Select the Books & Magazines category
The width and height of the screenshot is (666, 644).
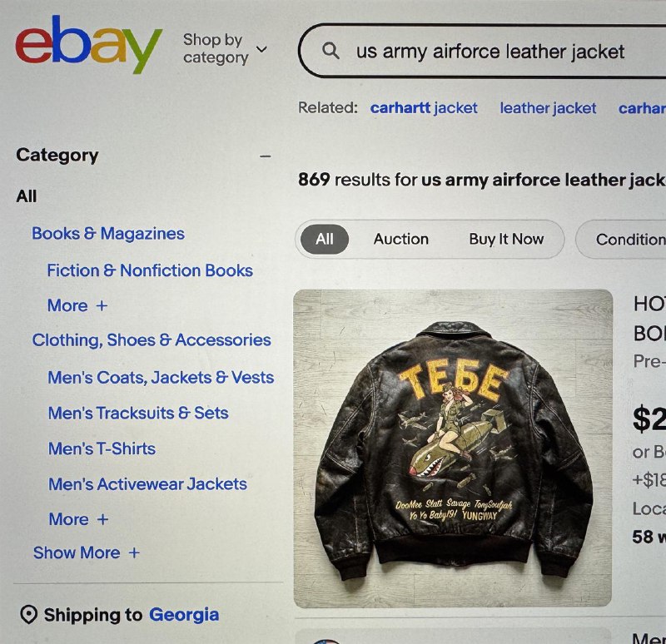point(108,234)
